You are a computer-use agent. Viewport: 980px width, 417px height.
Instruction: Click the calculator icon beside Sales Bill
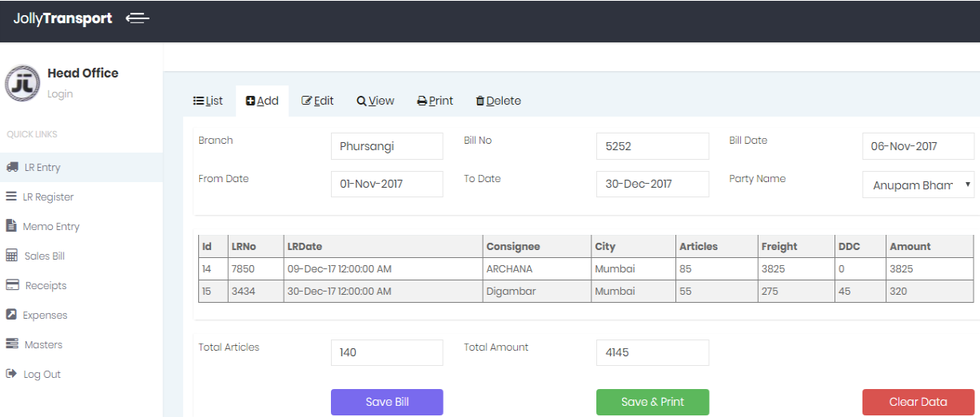11,255
